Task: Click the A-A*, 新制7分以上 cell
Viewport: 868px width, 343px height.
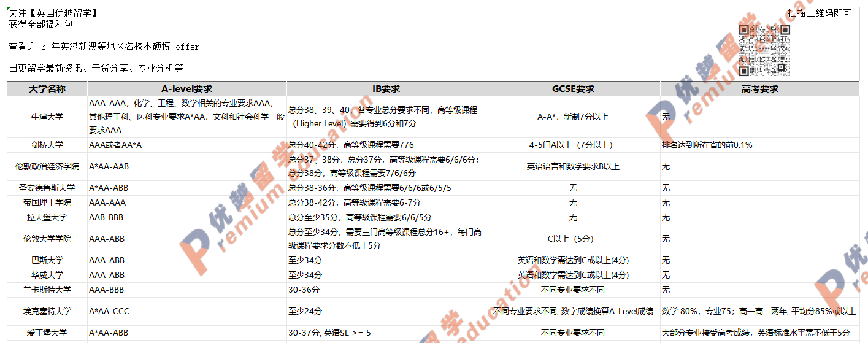Action: (573, 117)
